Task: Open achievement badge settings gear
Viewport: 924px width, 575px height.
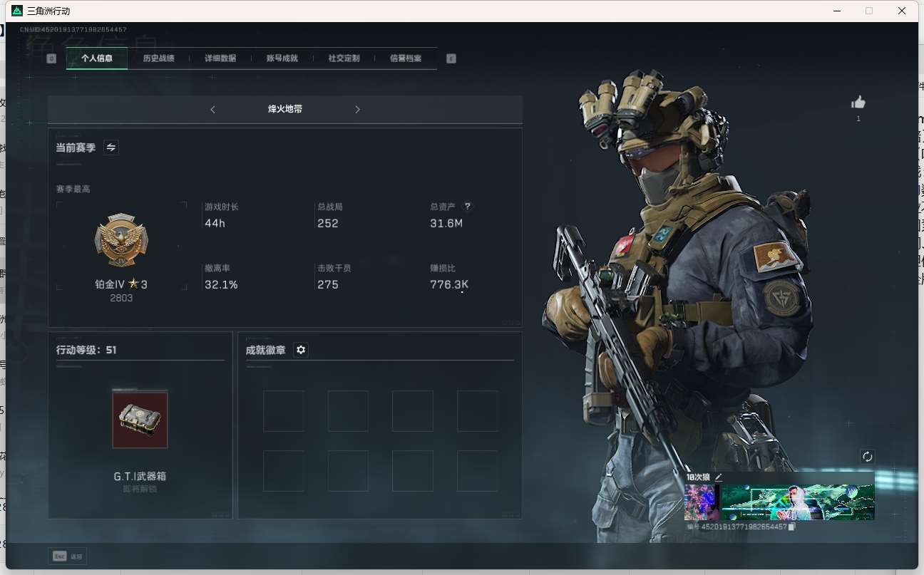Action: 301,350
